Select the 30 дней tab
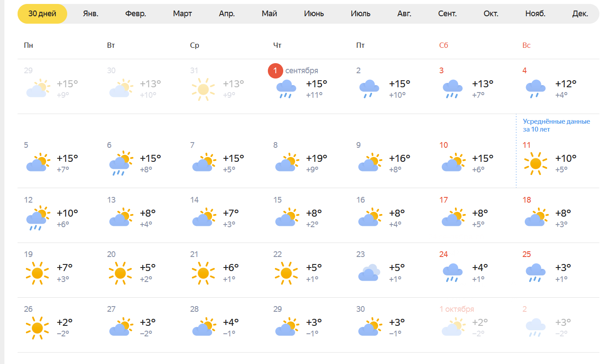Screen dimensions: 613x364 point(43,14)
